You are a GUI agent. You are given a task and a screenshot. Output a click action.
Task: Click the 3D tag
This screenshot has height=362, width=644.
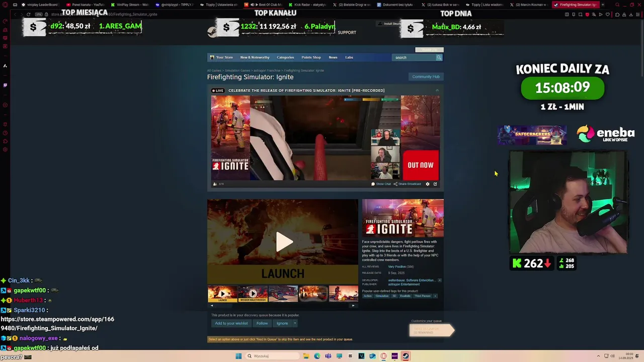click(x=394, y=296)
